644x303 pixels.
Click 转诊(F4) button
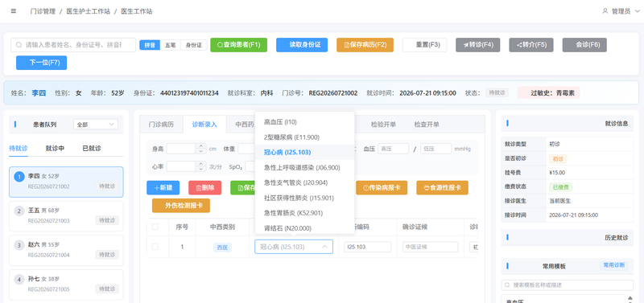pos(477,45)
